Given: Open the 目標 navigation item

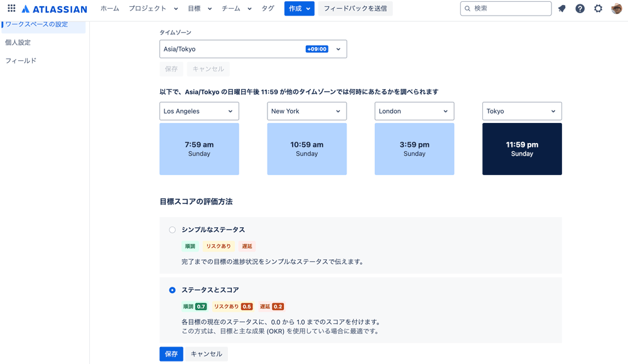Looking at the screenshot, I should tap(194, 8).
